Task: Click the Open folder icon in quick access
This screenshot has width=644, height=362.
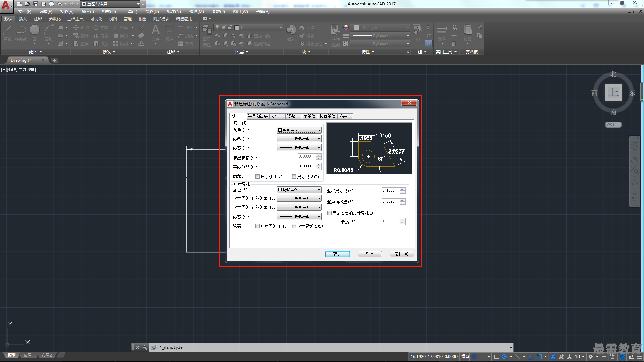Action: (28, 4)
